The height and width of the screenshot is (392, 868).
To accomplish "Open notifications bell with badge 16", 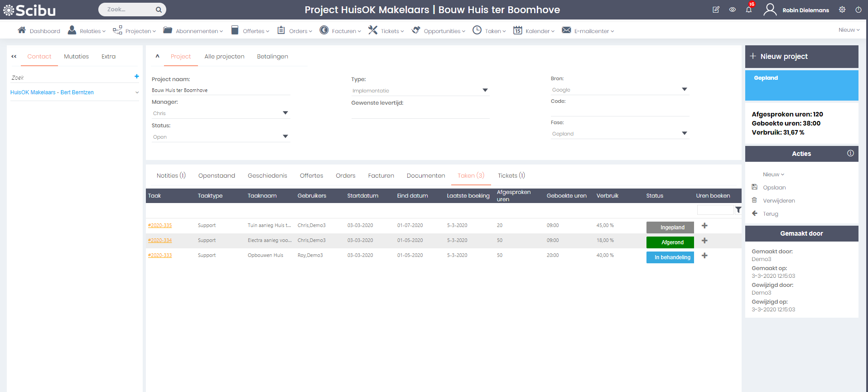I will [749, 9].
